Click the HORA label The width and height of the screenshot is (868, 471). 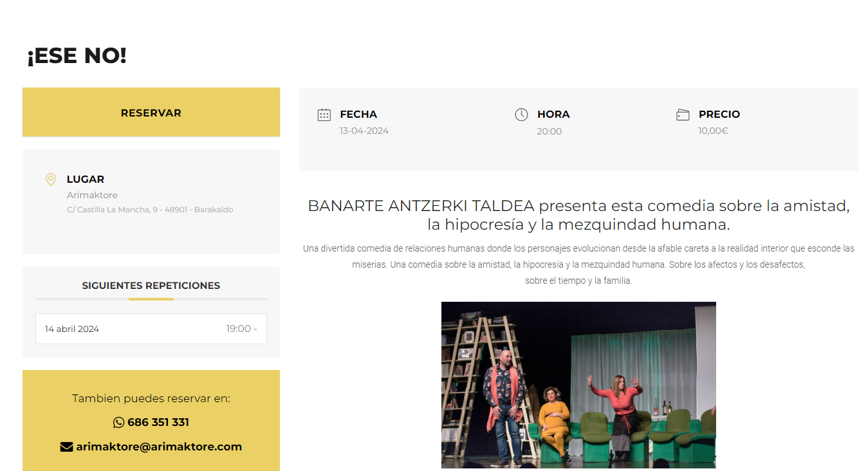[553, 114]
